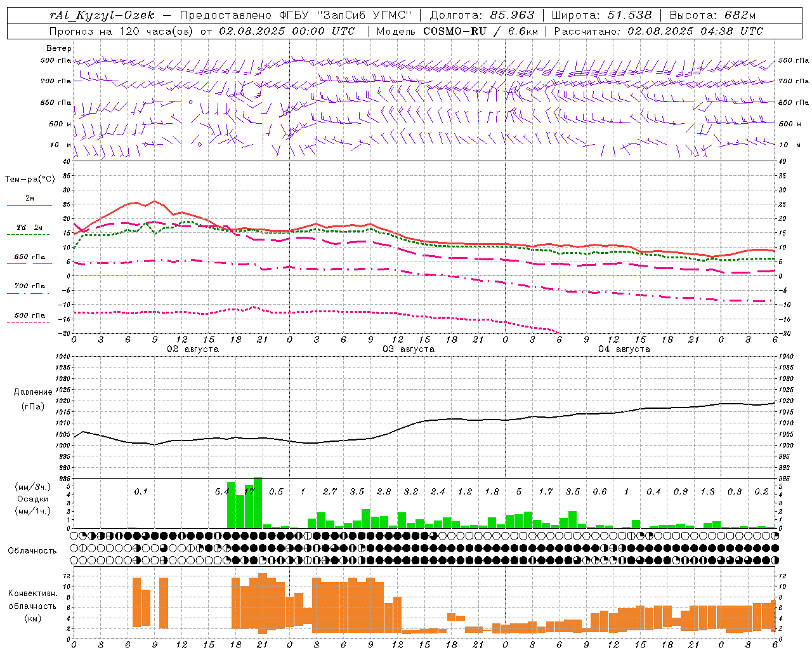Click the (мм/3ч.) unit label
Viewport: 812px width, 650px height.
(x=32, y=487)
